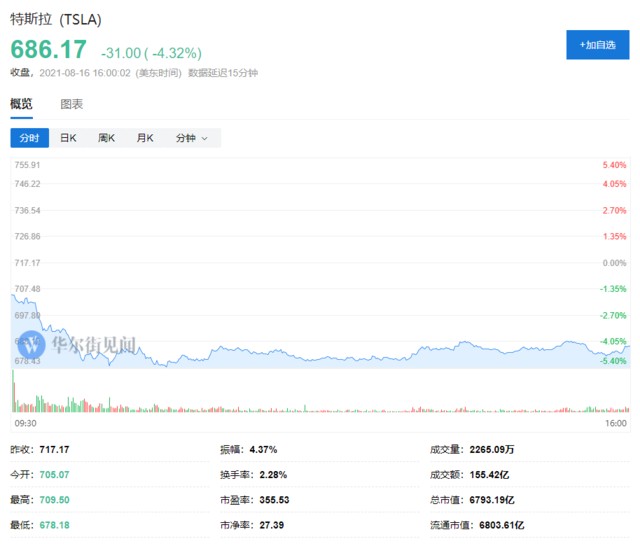Select 流通市值 value 6803.61亿
This screenshot has height=546, width=640.
tap(501, 525)
